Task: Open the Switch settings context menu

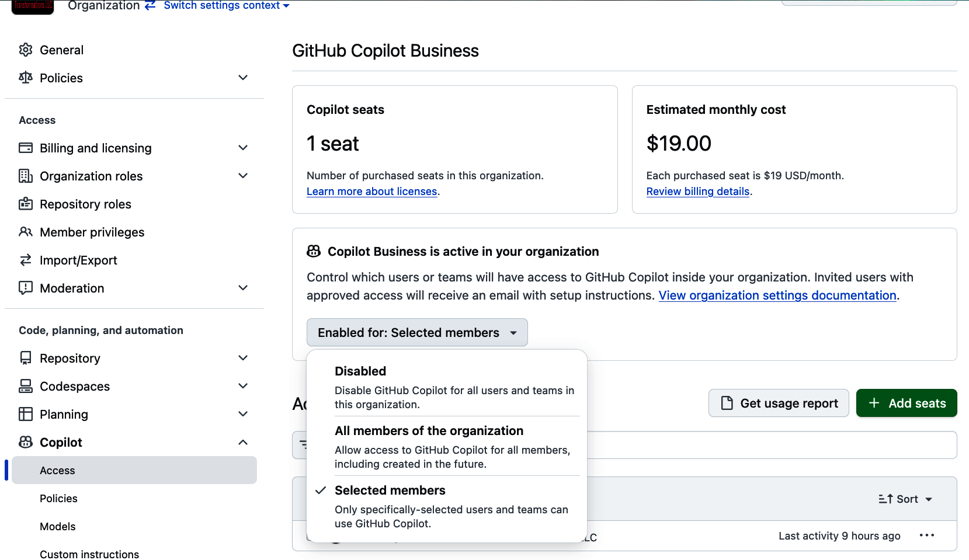Action: point(222,6)
